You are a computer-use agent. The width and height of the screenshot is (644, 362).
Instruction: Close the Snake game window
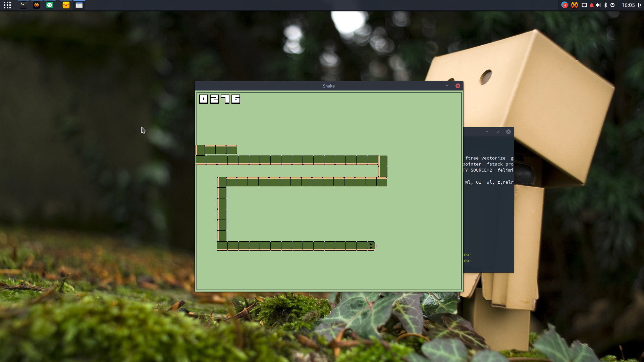click(458, 86)
